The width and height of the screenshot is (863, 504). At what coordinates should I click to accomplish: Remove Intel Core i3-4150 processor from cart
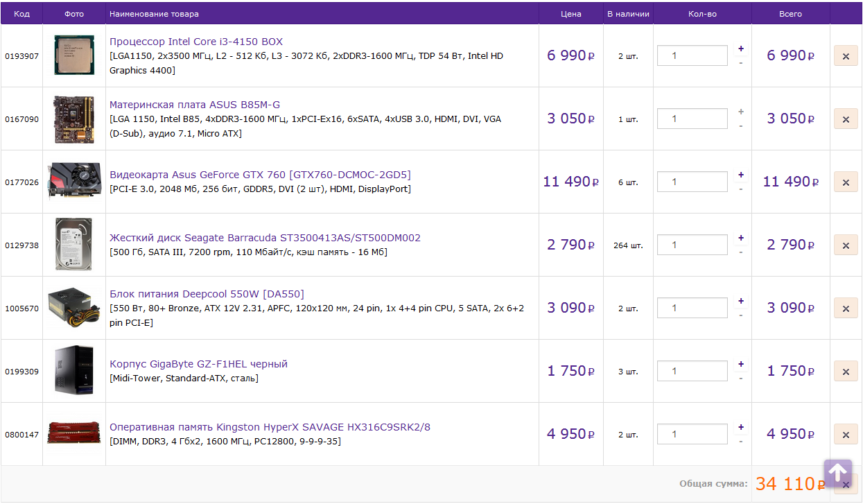click(846, 56)
